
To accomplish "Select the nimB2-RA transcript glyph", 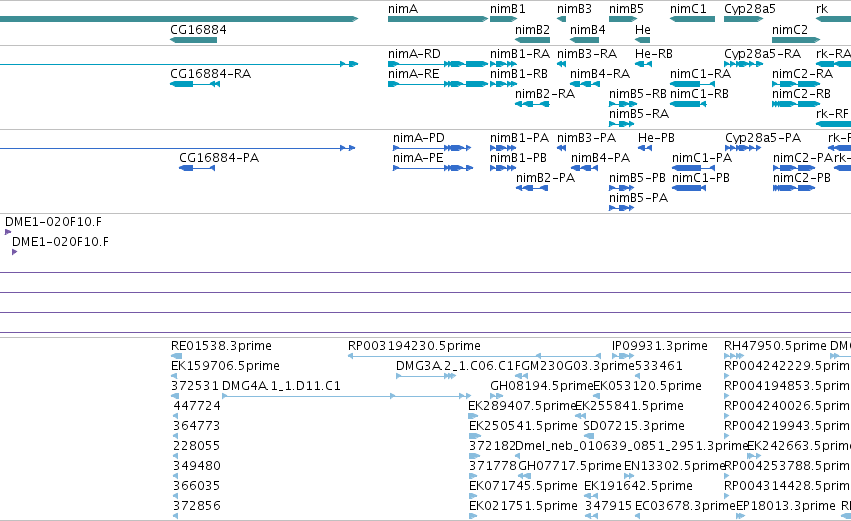I will click(532, 104).
